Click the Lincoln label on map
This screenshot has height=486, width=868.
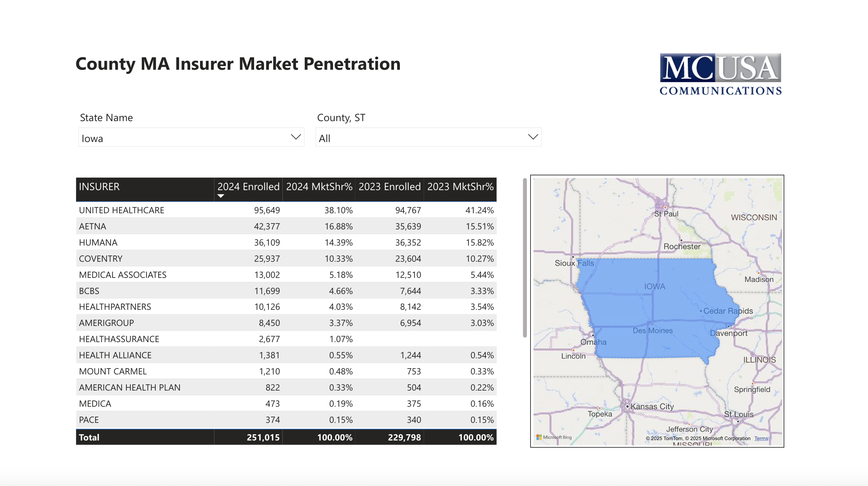573,356
